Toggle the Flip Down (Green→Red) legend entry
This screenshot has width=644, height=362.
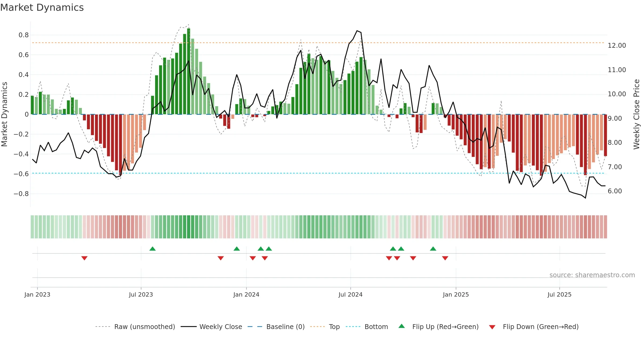pos(534,327)
